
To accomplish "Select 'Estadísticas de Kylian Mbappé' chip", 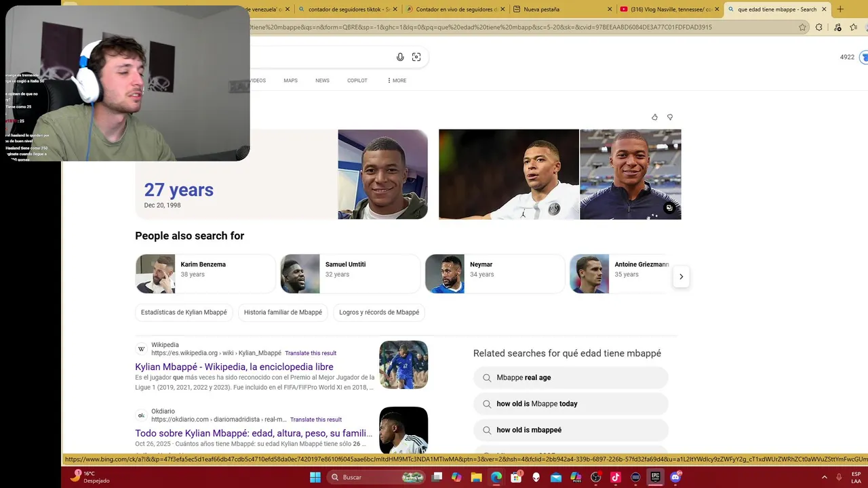I will click(x=184, y=312).
